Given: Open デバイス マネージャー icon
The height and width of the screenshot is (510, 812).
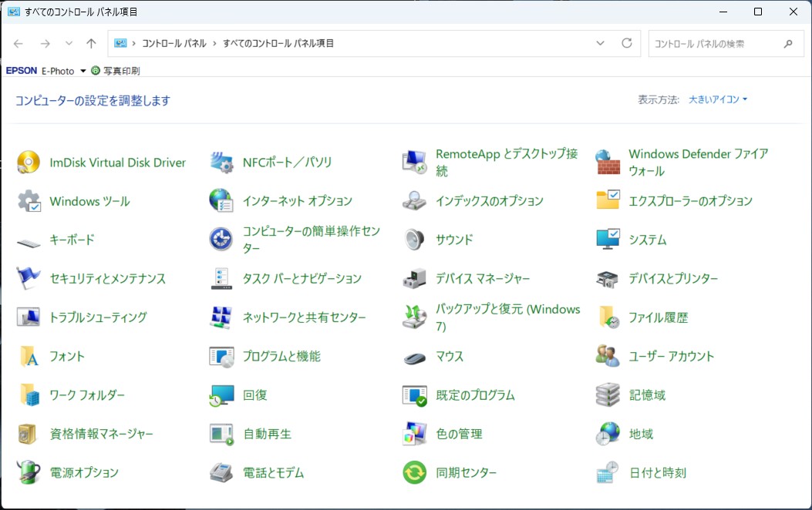Looking at the screenshot, I should coord(415,278).
